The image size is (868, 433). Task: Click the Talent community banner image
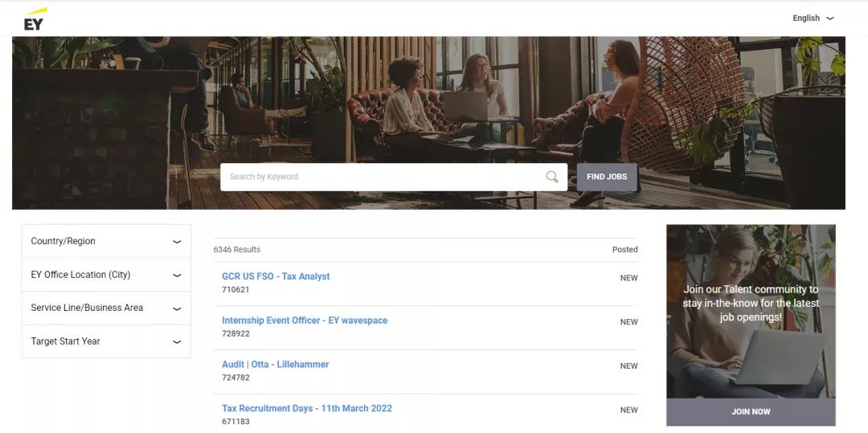[x=751, y=312]
